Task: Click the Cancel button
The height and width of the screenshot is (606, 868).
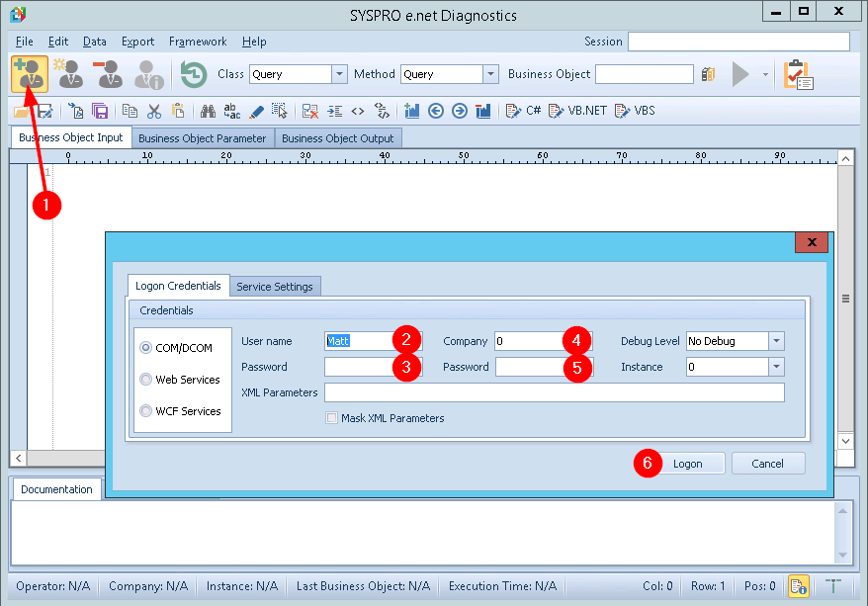Action: coord(768,464)
